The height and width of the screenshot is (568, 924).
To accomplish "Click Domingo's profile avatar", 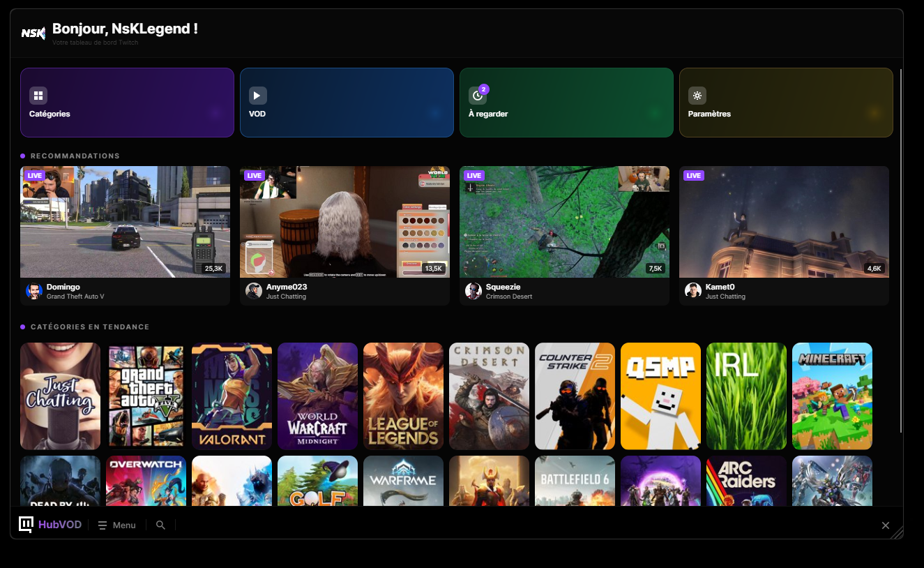I will click(x=34, y=291).
